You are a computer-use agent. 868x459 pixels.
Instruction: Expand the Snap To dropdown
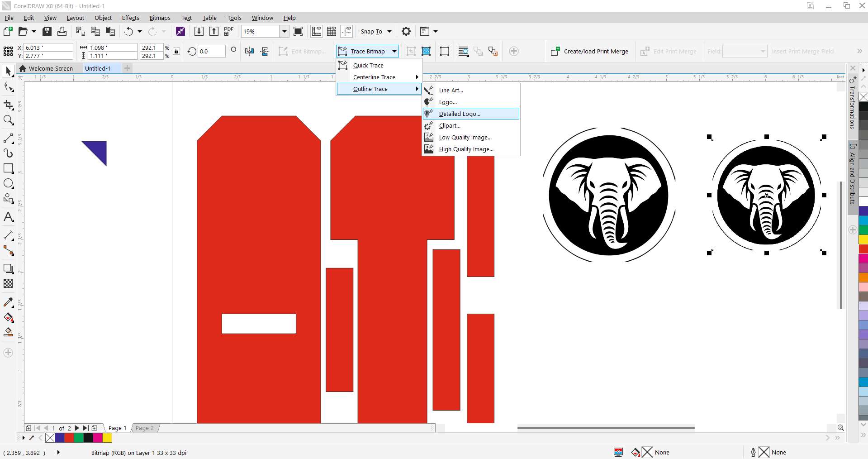[389, 31]
